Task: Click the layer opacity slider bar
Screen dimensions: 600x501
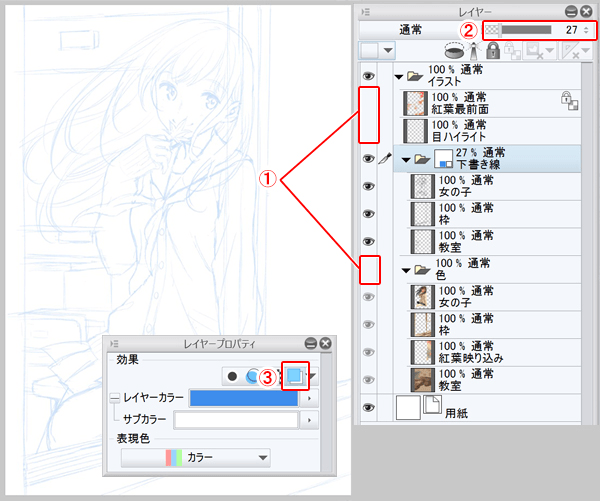Action: coord(518,30)
